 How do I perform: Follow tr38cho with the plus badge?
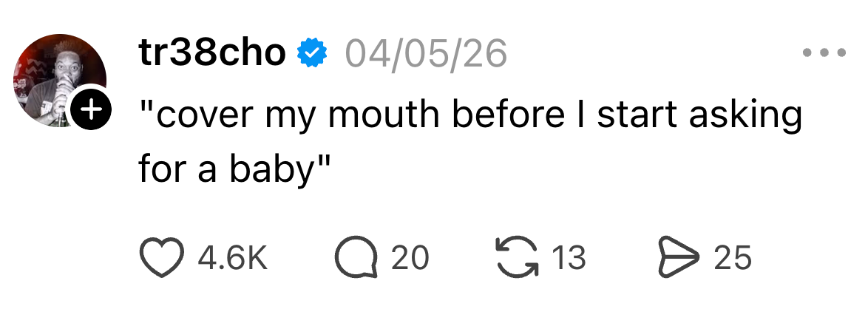(91, 111)
